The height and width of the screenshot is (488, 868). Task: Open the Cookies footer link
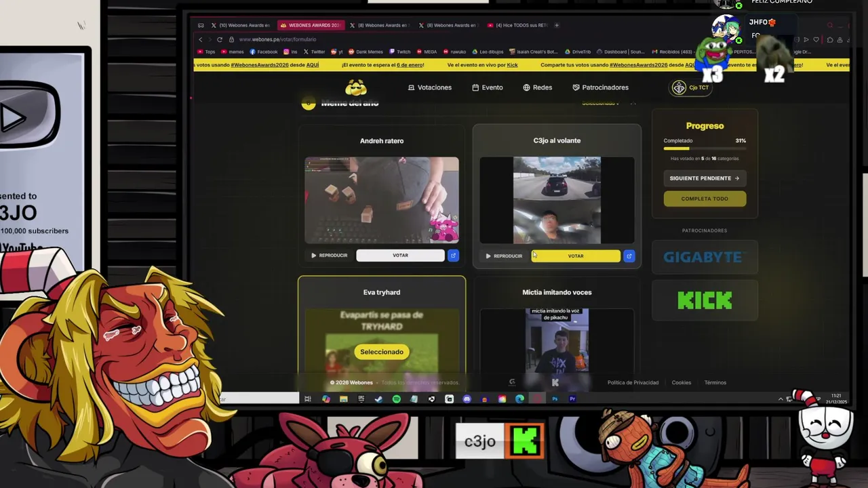pyautogui.click(x=682, y=382)
